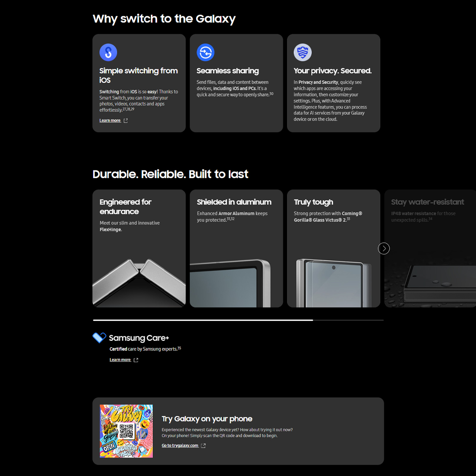Click the Your privacy. Secured. heading
This screenshot has width=476, height=476.
pos(333,71)
